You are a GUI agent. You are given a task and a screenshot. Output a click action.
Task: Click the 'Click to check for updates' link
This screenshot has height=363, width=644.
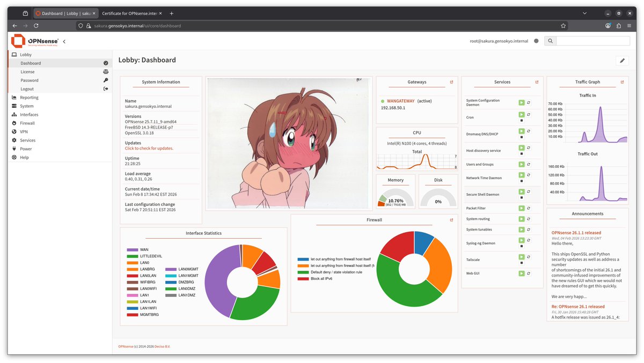(x=149, y=149)
